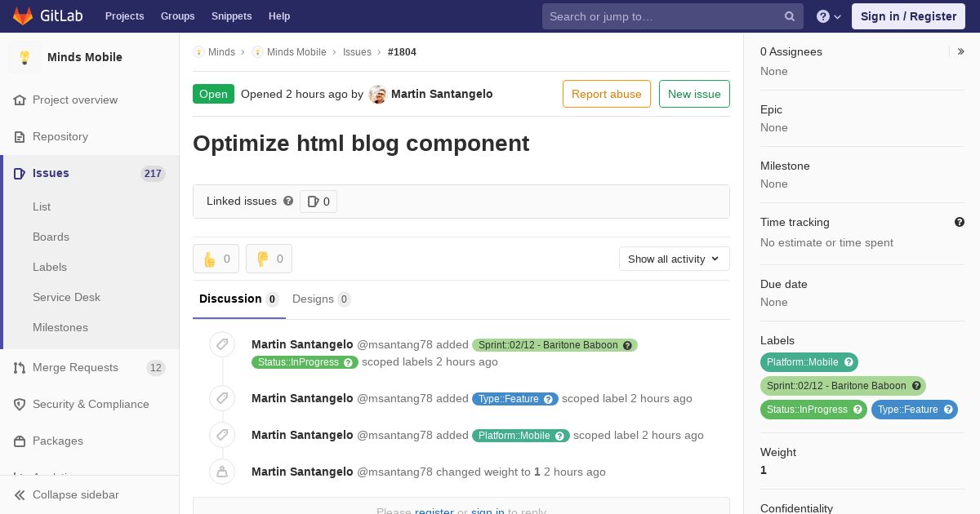The height and width of the screenshot is (514, 980).
Task: Click the Project overview home icon
Action: [x=20, y=100]
